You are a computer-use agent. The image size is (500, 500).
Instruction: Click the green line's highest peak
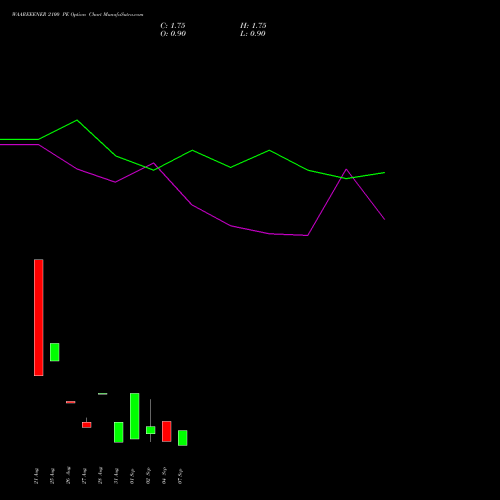tap(77, 120)
